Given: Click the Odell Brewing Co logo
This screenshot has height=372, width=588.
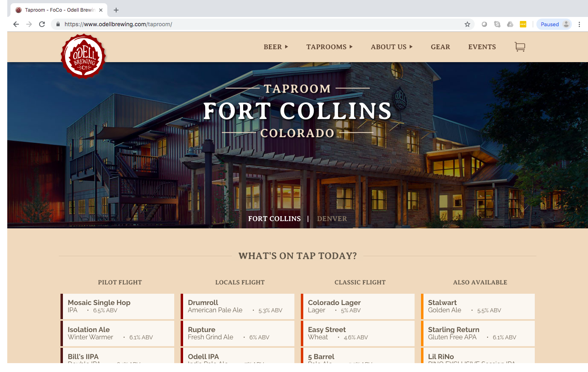Looking at the screenshot, I should point(83,56).
